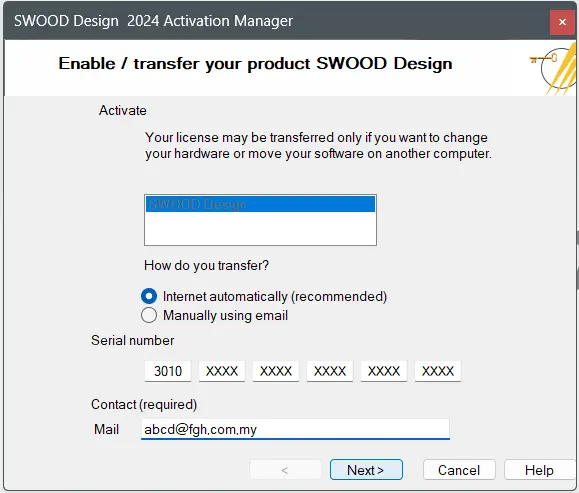Screen dimensions: 579x493
Task: Choose Manually using email radio button
Action: [x=149, y=315]
